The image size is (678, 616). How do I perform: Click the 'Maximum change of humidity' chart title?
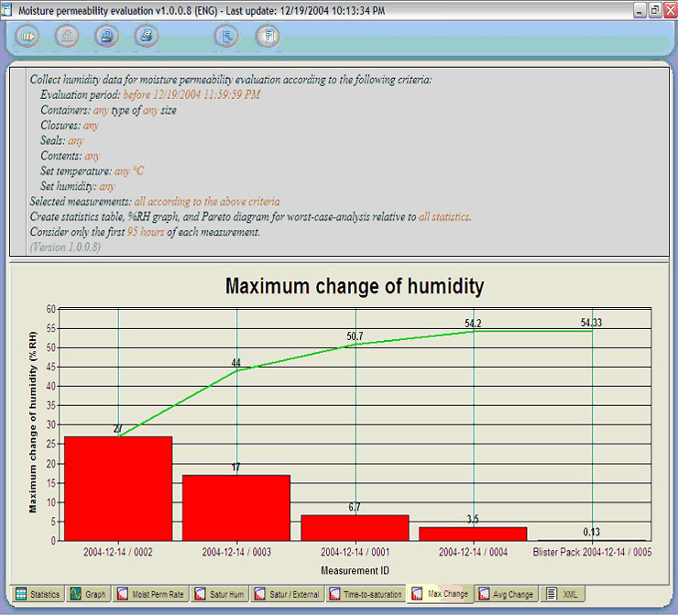tap(355, 286)
